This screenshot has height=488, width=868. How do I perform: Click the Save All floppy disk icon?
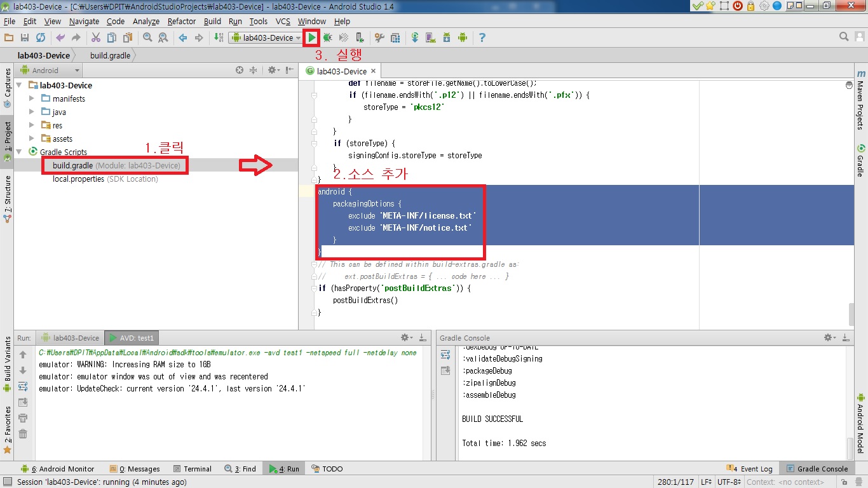(x=24, y=38)
